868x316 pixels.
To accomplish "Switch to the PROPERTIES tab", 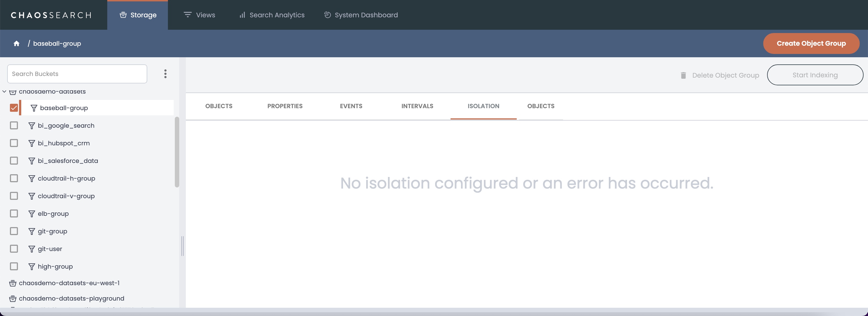I will (x=285, y=106).
